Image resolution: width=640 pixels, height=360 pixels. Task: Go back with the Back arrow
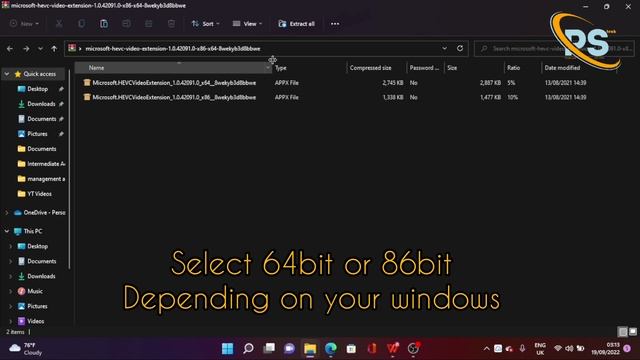(10, 49)
